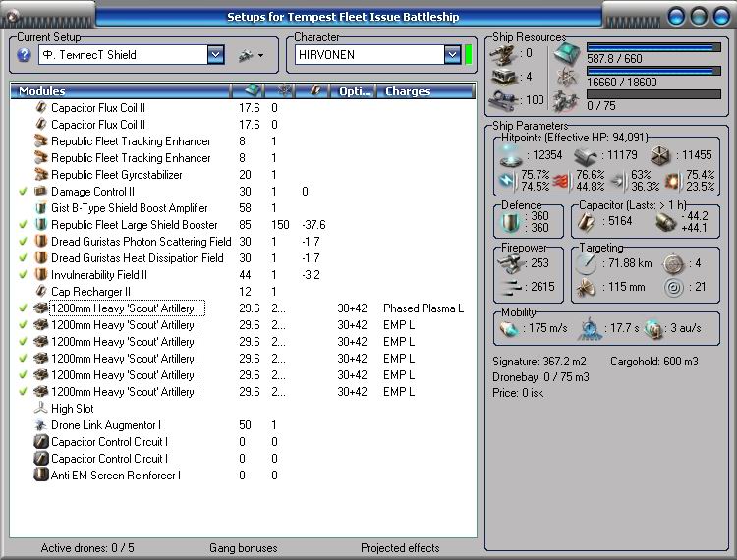Click the warp speed icon 3 au/s
This screenshot has height=560, width=737.
click(x=653, y=328)
